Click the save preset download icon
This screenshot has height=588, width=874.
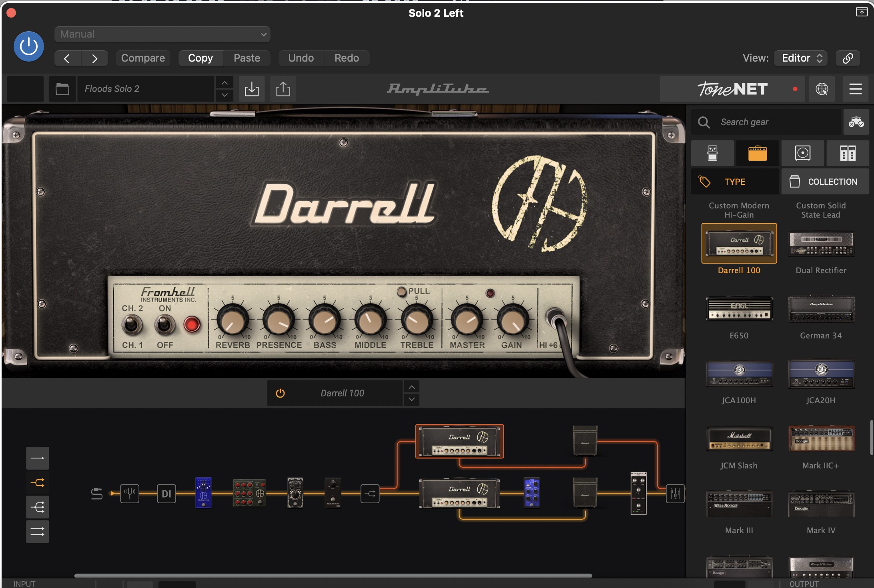pos(252,89)
